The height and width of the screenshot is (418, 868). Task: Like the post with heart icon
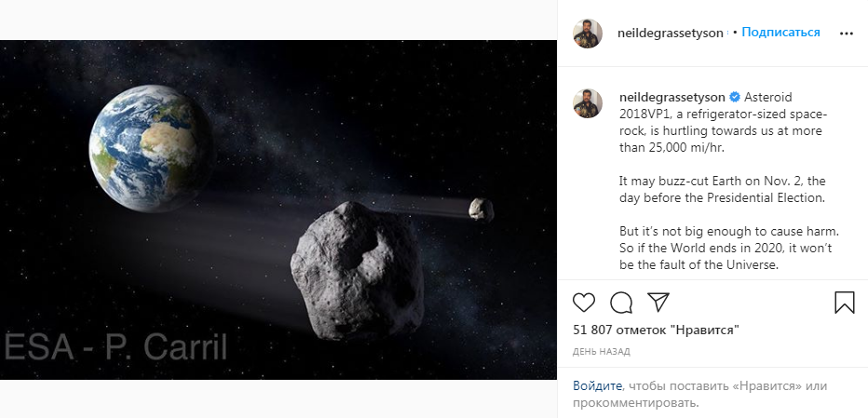[583, 303]
